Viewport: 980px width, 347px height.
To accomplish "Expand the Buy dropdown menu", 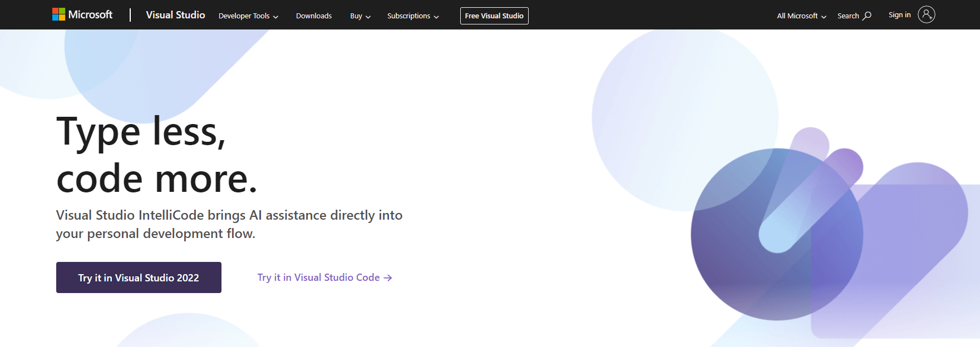I will pos(360,16).
